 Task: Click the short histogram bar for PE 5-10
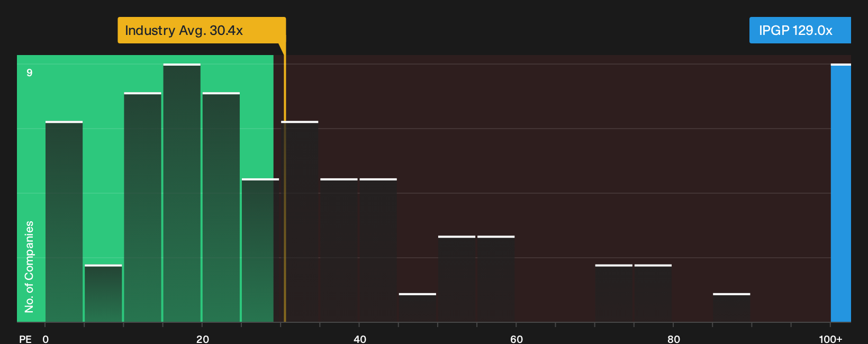[103, 293]
